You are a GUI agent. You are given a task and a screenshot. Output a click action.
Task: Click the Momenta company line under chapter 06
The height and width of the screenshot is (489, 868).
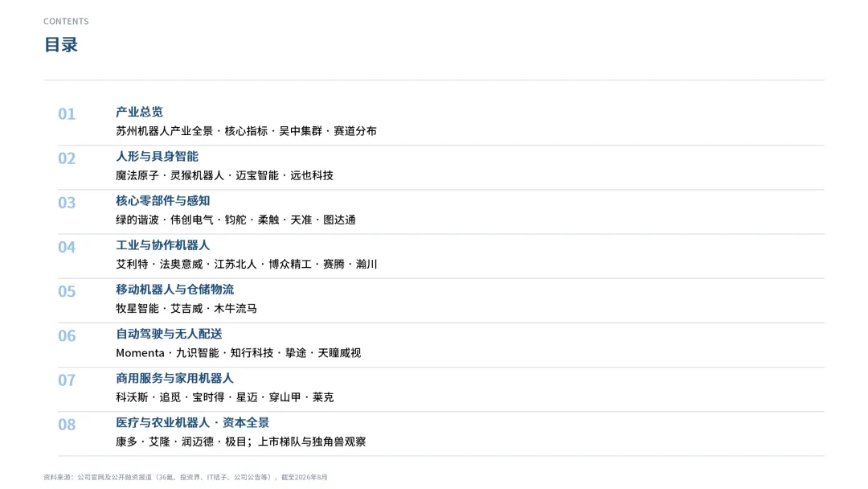click(x=238, y=353)
